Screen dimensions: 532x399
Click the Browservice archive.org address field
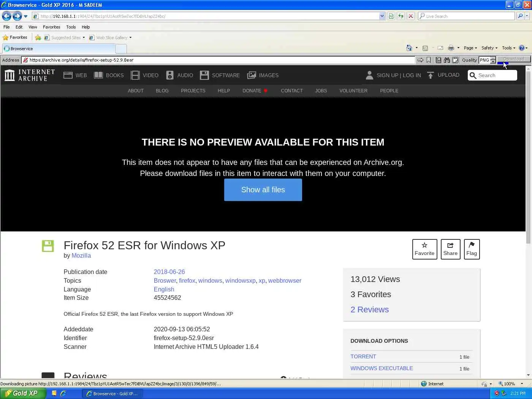[218, 60]
